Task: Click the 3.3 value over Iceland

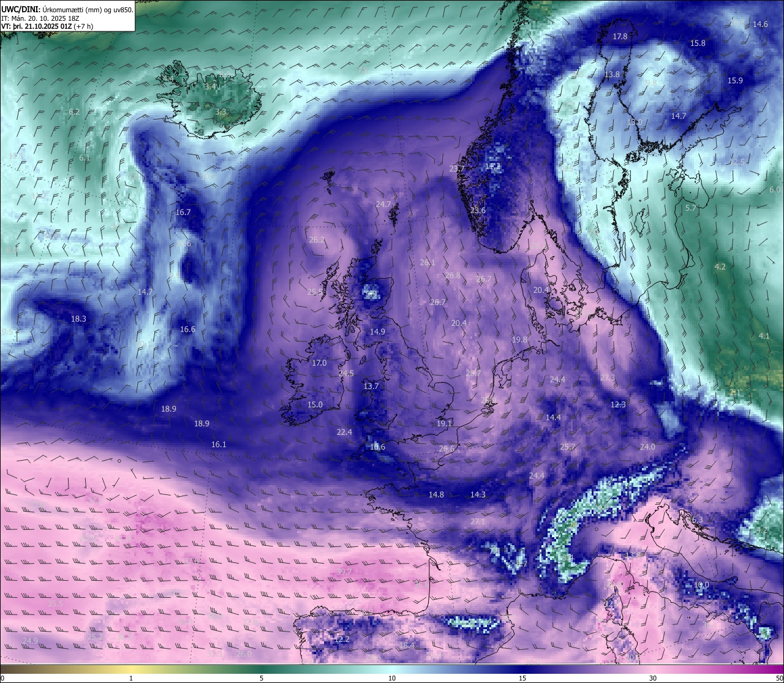Action: click(221, 112)
